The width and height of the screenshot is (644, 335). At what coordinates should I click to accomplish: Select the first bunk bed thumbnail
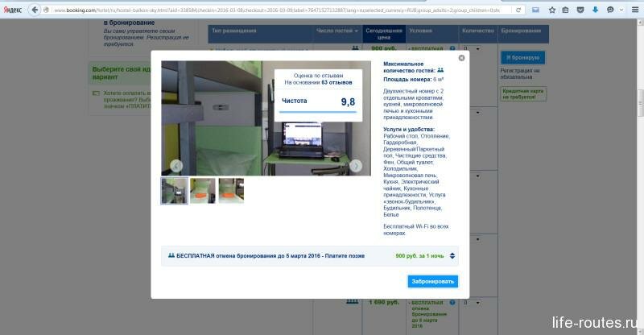175,191
